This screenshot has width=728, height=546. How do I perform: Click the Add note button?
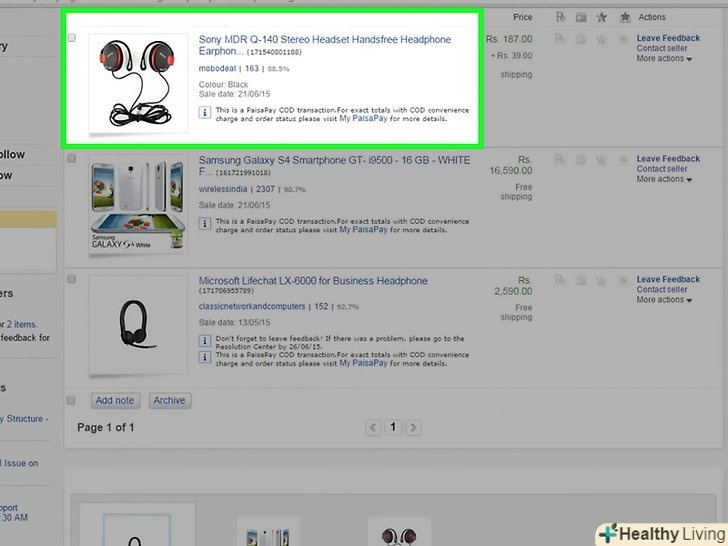point(115,400)
